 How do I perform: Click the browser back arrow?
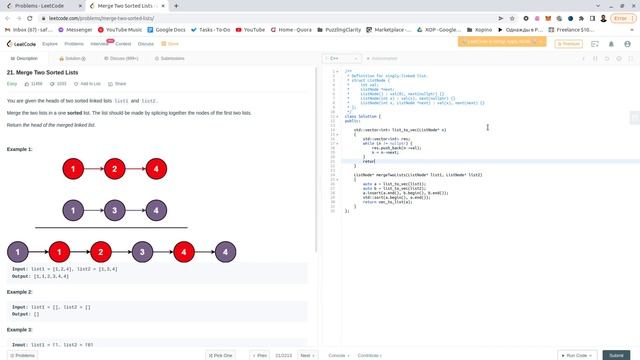click(x=7, y=18)
